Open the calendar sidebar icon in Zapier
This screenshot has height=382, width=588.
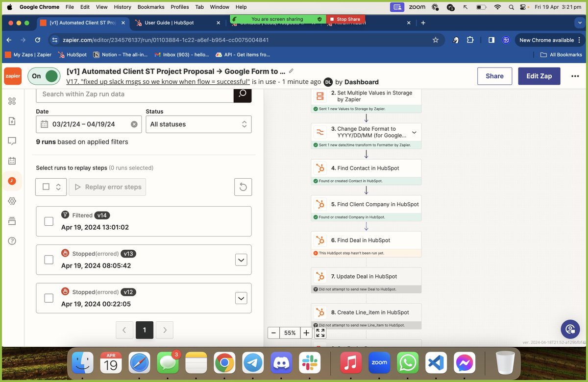pyautogui.click(x=12, y=161)
